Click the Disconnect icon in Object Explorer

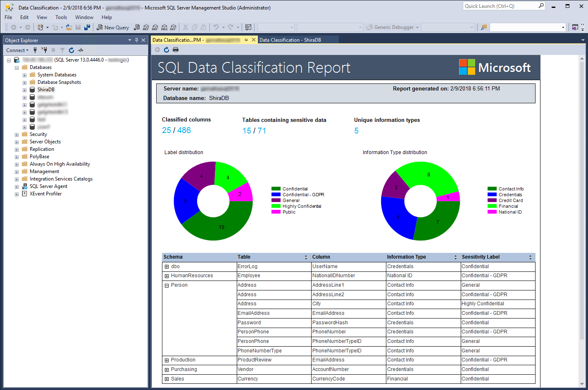pos(44,50)
